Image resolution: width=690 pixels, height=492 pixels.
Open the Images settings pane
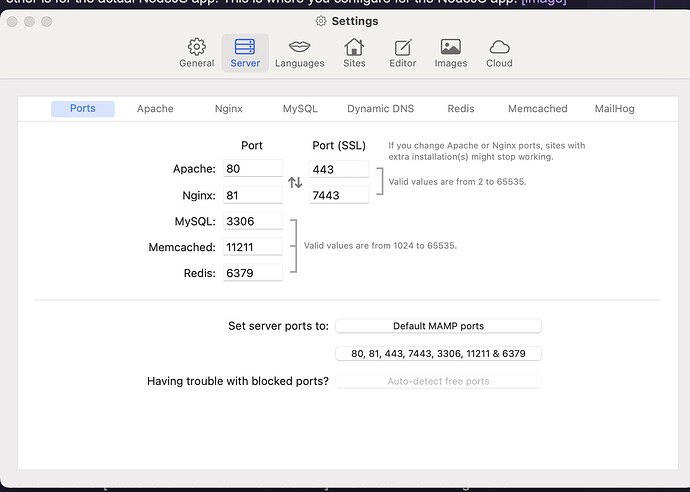click(451, 53)
